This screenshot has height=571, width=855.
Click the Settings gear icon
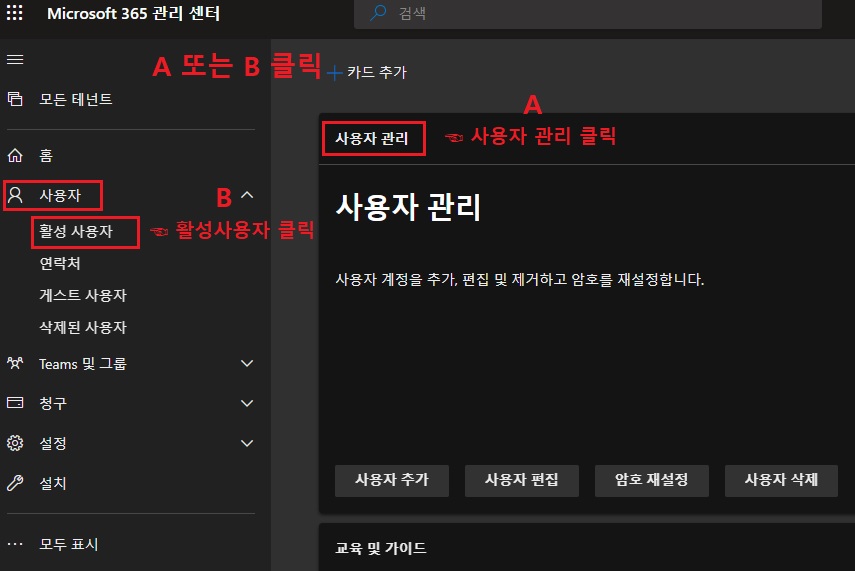15,443
